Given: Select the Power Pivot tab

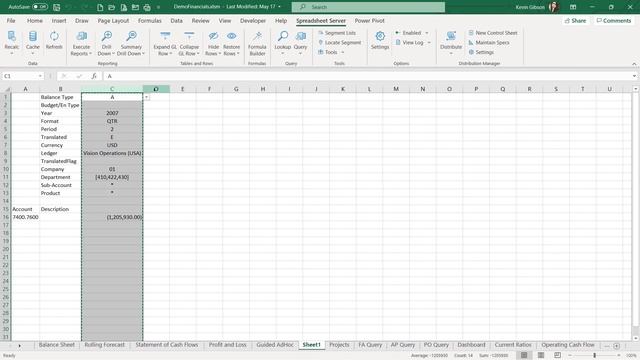Looking at the screenshot, I should coord(369,20).
